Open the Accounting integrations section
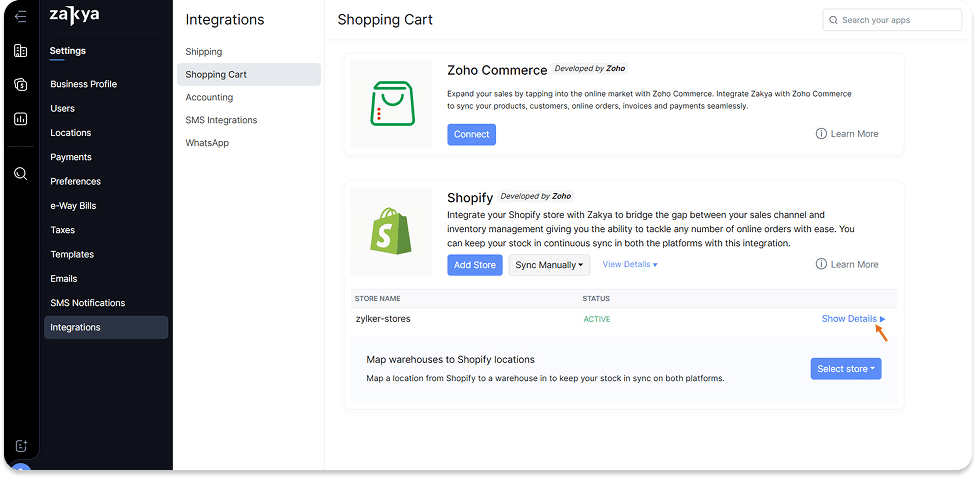This screenshot has width=976, height=478. [209, 97]
